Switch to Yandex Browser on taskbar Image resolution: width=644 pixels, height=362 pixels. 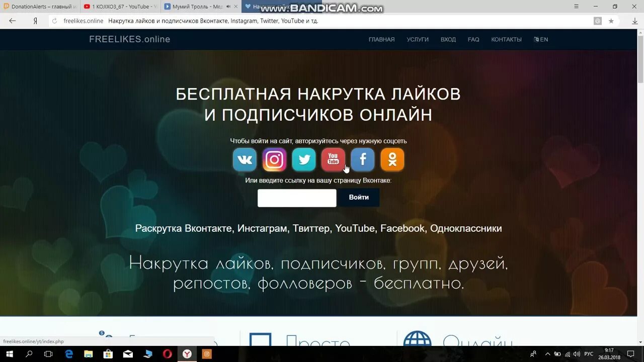(x=187, y=354)
